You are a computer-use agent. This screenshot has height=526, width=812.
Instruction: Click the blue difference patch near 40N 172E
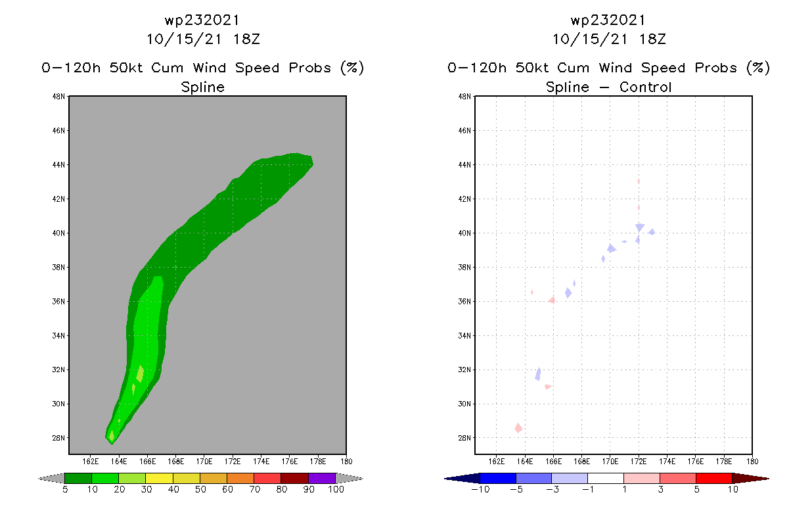[x=639, y=227]
